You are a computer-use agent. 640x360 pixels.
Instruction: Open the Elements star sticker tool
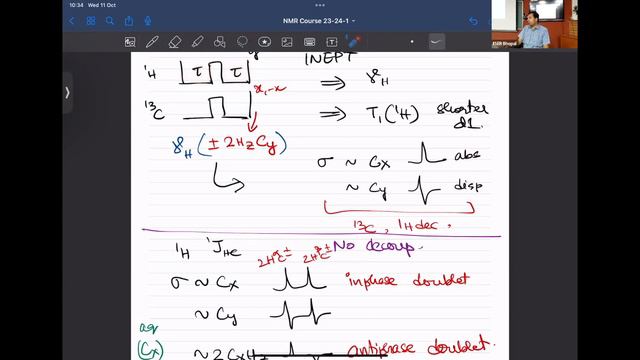[x=264, y=42]
